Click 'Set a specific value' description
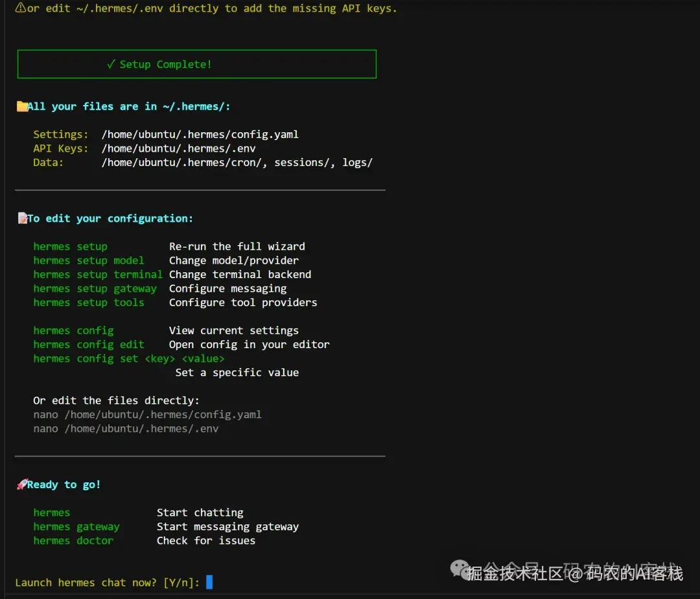This screenshot has width=700, height=599. tap(237, 372)
